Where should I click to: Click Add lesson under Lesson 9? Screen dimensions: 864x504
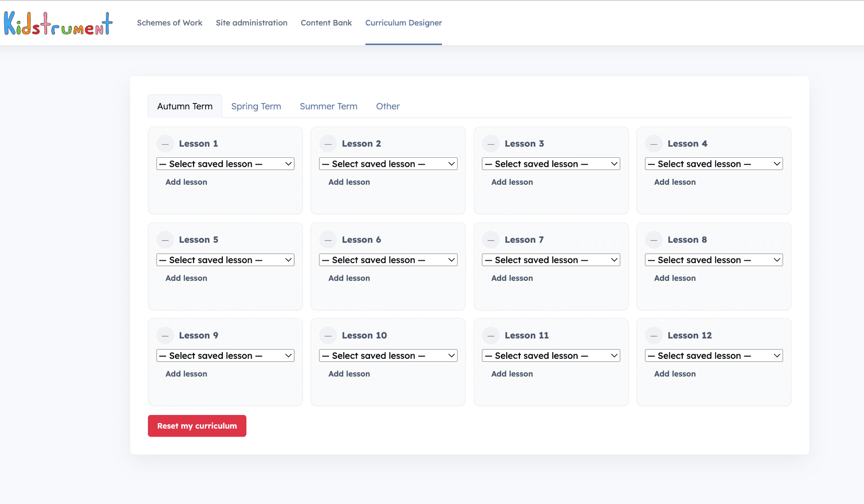tap(186, 374)
